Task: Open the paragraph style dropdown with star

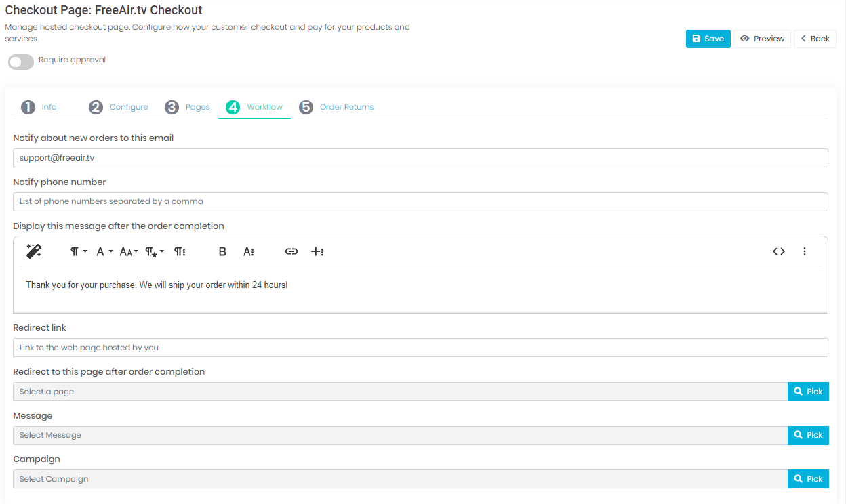Action: pyautogui.click(x=154, y=251)
